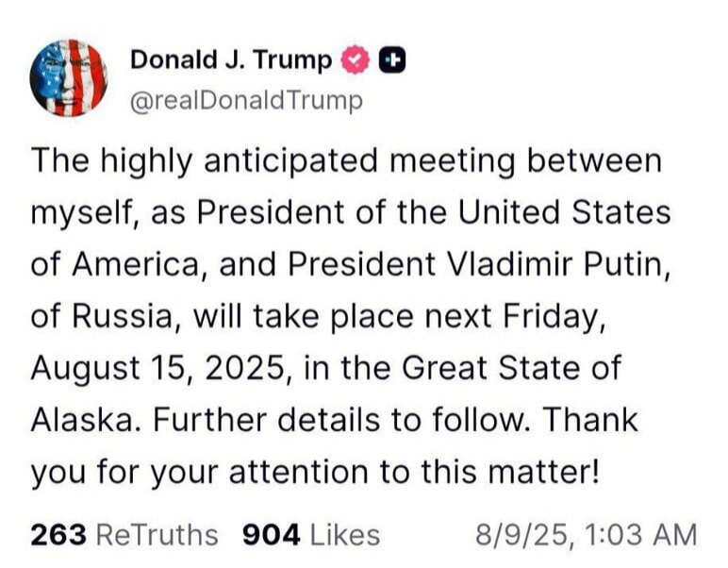This screenshot has height=568, width=728.
Task: Click the dark plus badge icon
Action: pos(392,60)
